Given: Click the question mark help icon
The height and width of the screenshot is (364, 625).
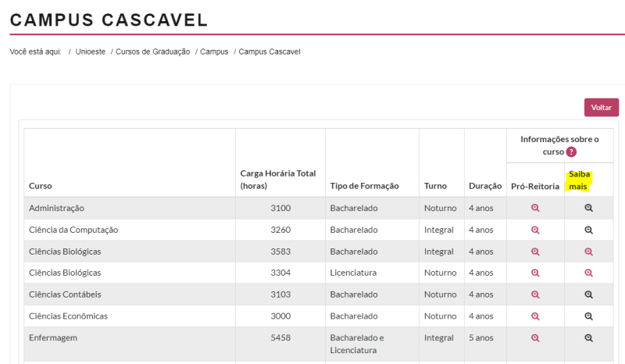Looking at the screenshot, I should tap(571, 152).
